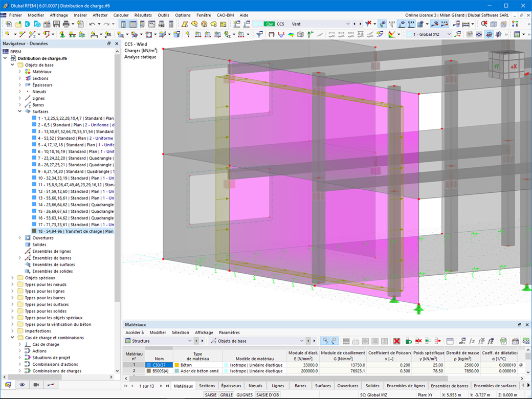Click the camera icon in navigator bottom

click(36, 385)
